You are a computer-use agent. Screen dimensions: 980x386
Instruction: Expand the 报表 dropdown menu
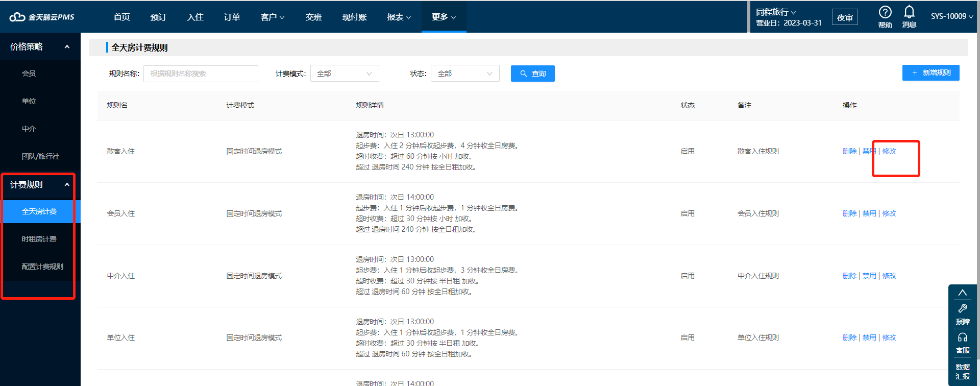[399, 17]
